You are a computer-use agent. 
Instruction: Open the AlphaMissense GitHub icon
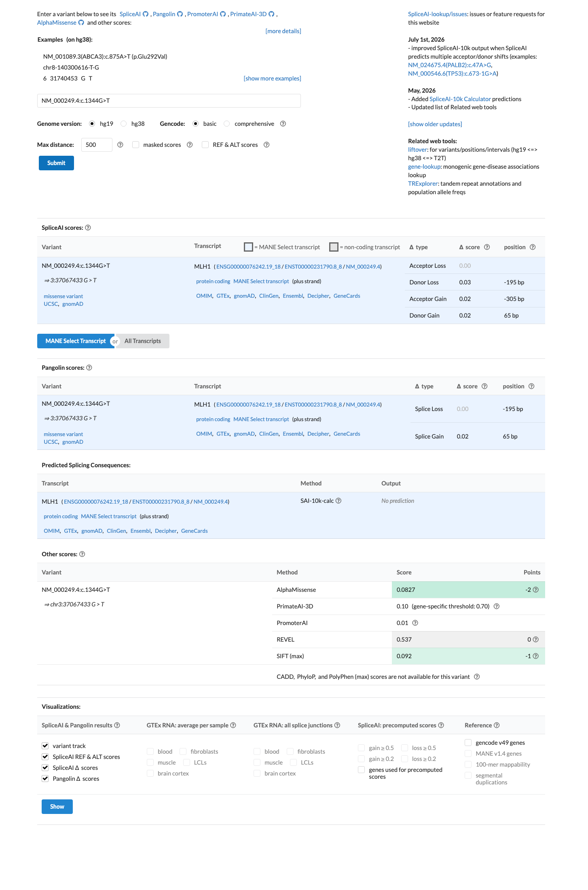tap(81, 23)
